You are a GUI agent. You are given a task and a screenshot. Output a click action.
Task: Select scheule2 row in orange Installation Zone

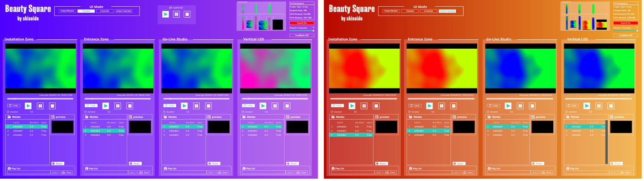pos(351,126)
